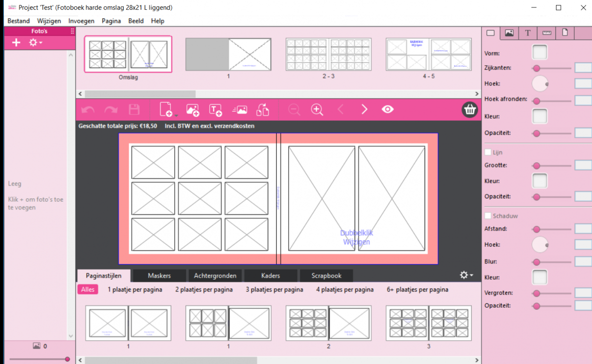
Task: Open the ruler tab in properties panel
Action: pyautogui.click(x=546, y=33)
